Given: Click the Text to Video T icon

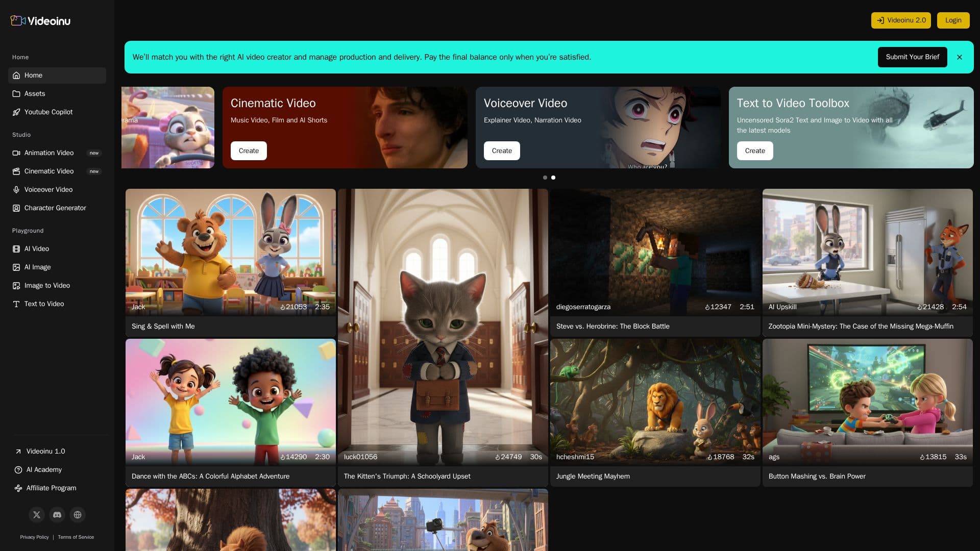Looking at the screenshot, I should tap(16, 304).
